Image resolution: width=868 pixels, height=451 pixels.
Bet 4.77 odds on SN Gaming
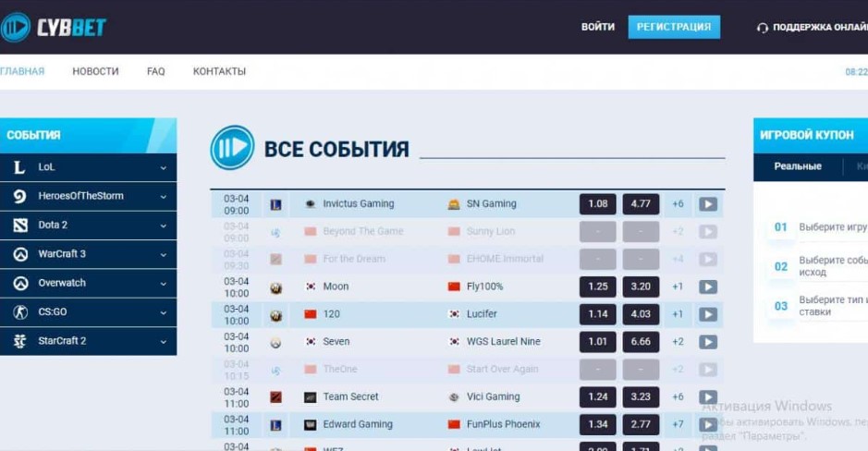coord(641,203)
